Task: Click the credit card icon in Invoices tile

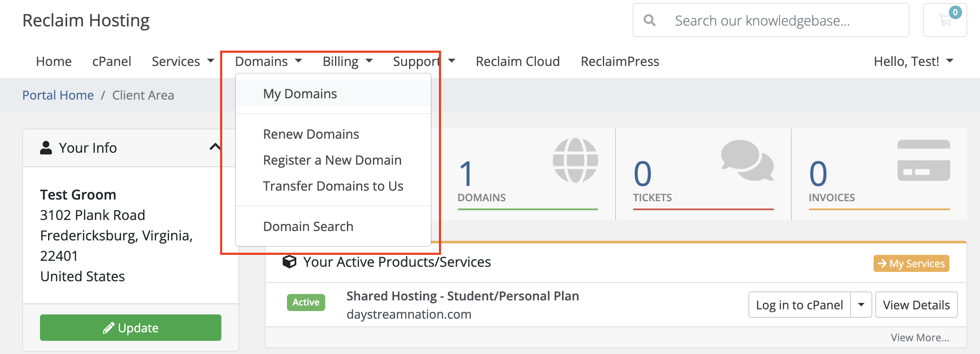Action: point(923,160)
